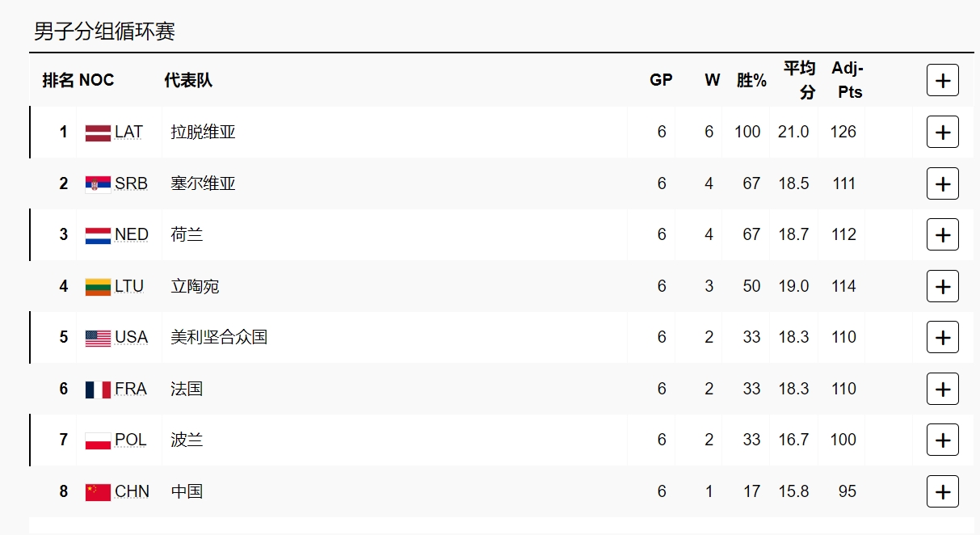
Task: Click the Poland flag icon
Action: click(98, 440)
